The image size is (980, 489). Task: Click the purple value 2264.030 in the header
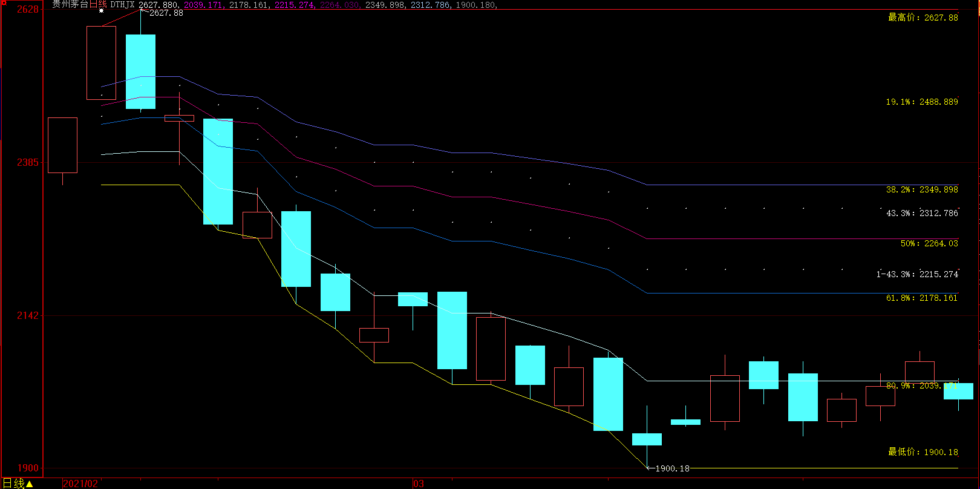(x=340, y=5)
